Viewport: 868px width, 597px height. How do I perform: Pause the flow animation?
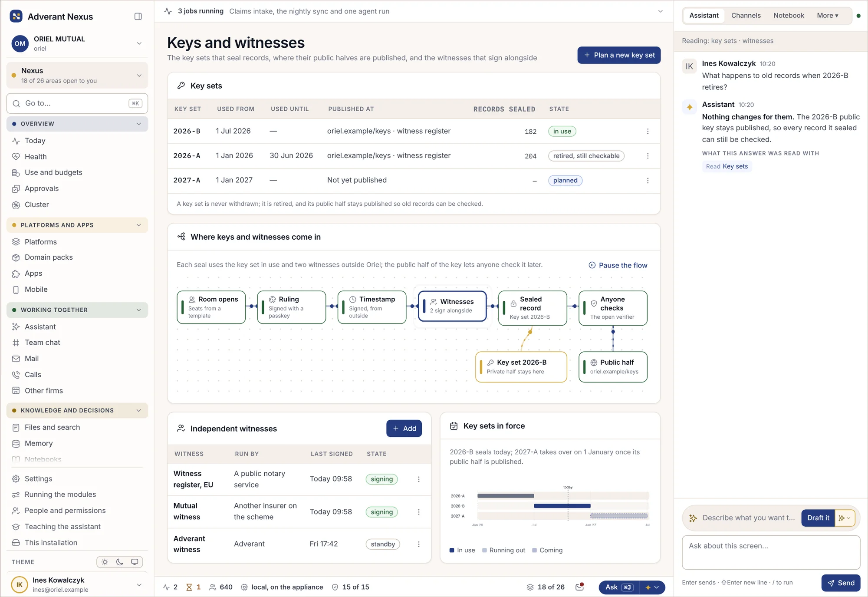[618, 265]
